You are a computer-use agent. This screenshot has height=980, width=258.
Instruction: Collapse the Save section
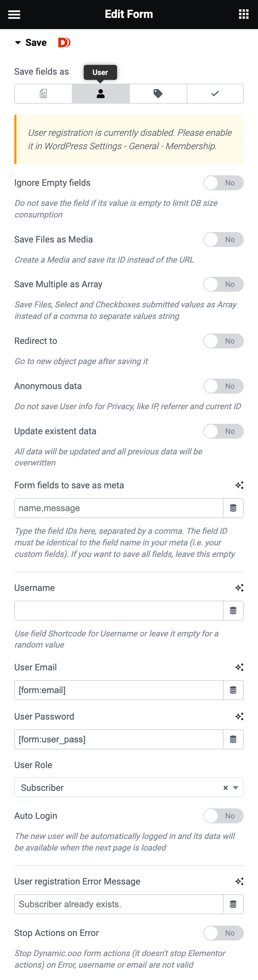pyautogui.click(x=18, y=43)
